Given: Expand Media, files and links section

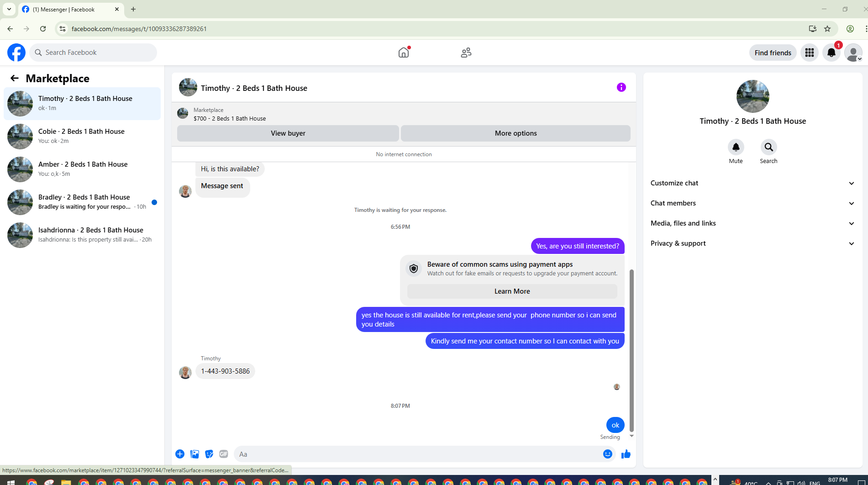Looking at the screenshot, I should pyautogui.click(x=752, y=223).
